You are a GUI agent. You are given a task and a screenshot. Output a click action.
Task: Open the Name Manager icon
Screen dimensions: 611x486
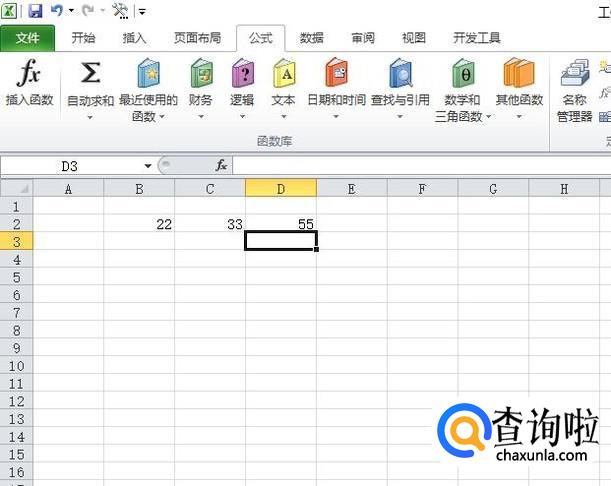pyautogui.click(x=575, y=73)
